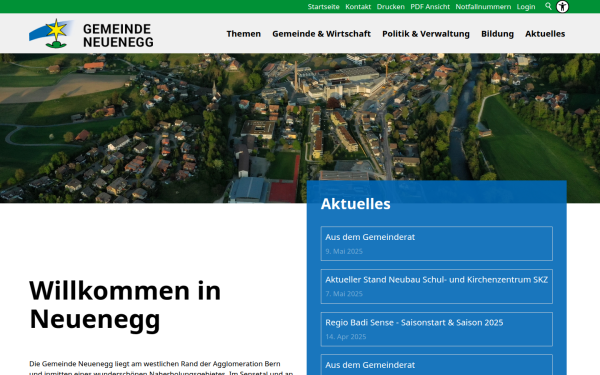Click the Login link
The image size is (600, 375).
tap(526, 7)
